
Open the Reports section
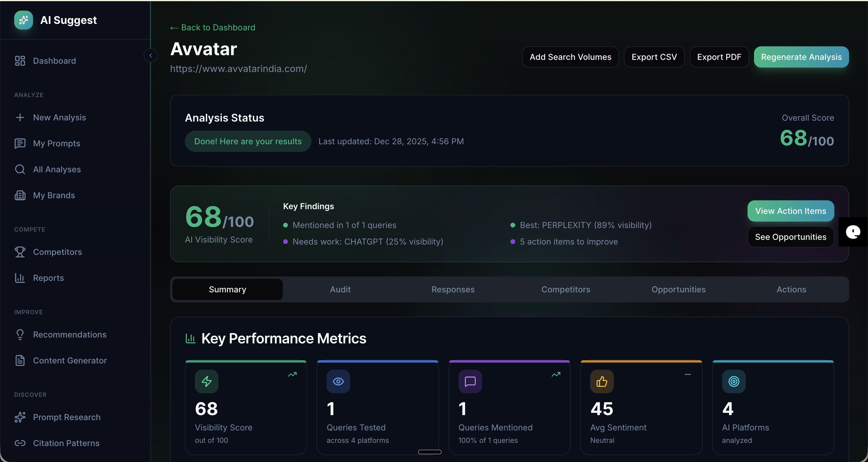click(48, 278)
